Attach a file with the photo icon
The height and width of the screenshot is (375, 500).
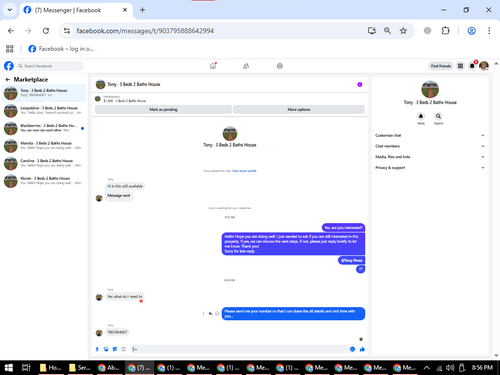[x=106, y=349]
